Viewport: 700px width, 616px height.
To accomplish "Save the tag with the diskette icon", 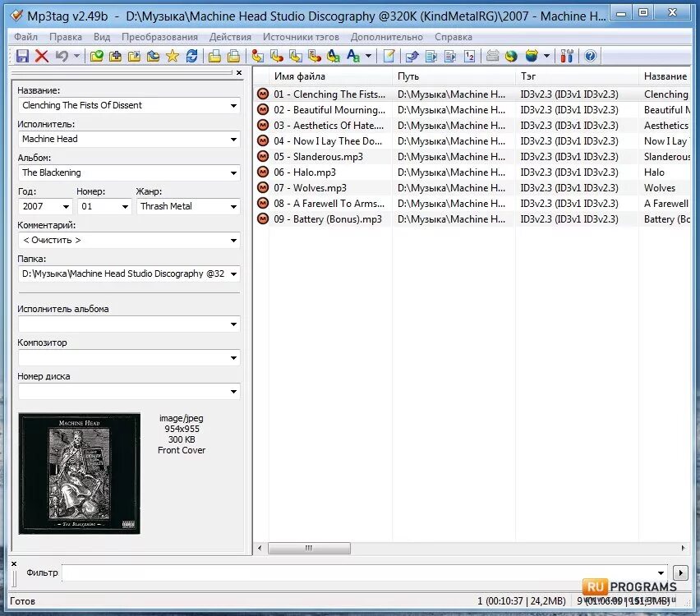I will [22, 56].
